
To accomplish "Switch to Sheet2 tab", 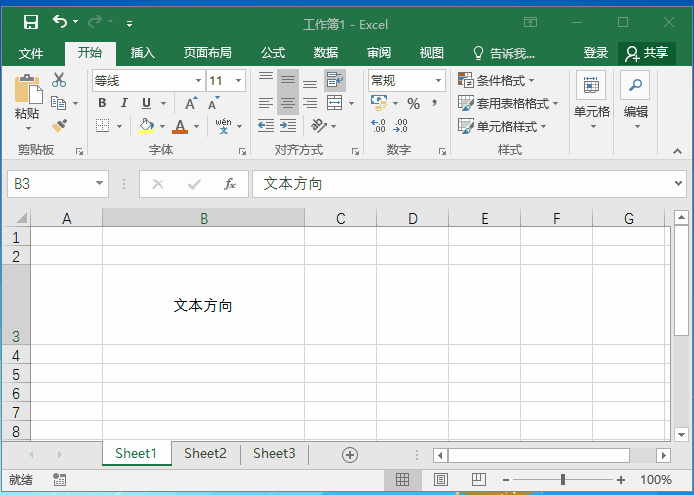I will [x=205, y=453].
